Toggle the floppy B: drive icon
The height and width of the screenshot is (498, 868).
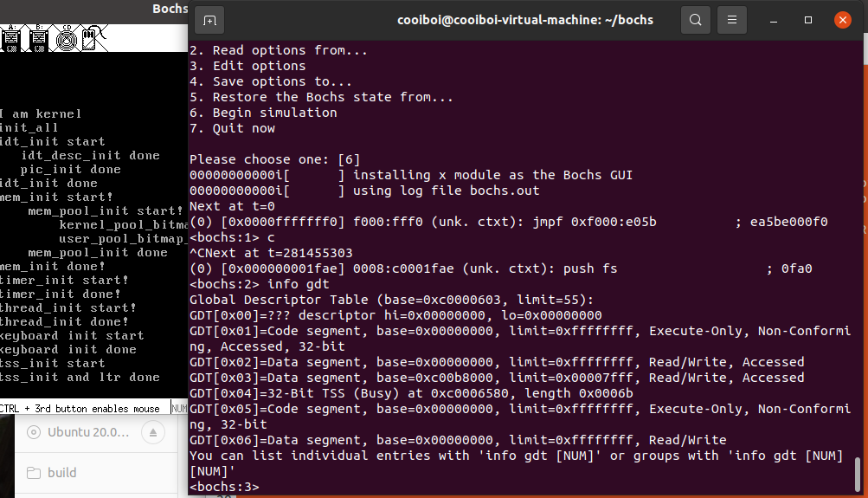[x=38, y=38]
